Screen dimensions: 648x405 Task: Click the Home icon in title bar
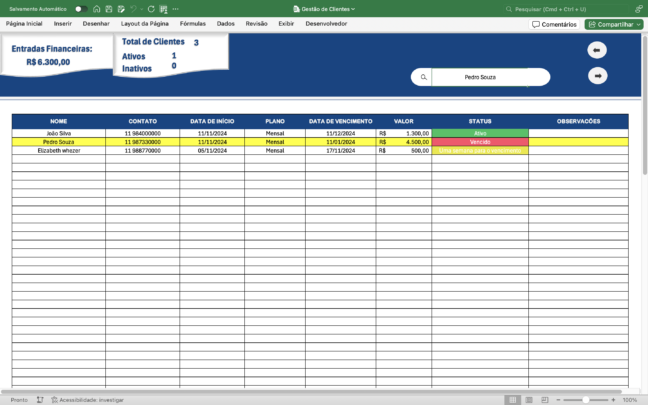(x=97, y=8)
